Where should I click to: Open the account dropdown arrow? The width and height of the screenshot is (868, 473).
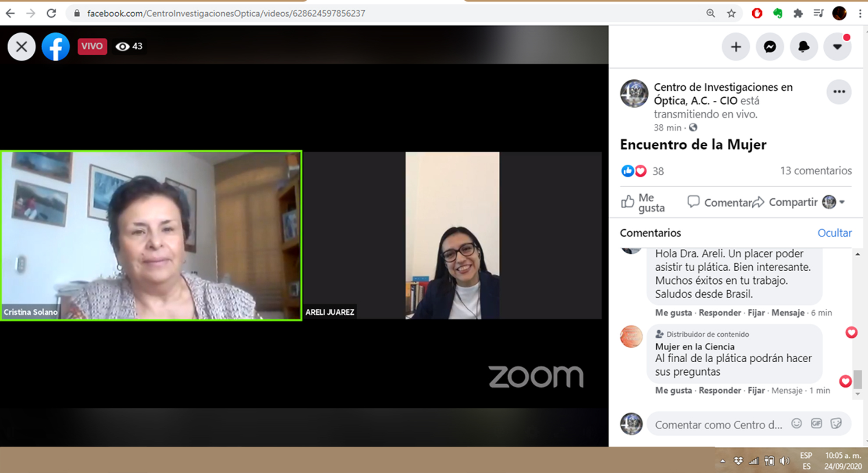point(837,46)
